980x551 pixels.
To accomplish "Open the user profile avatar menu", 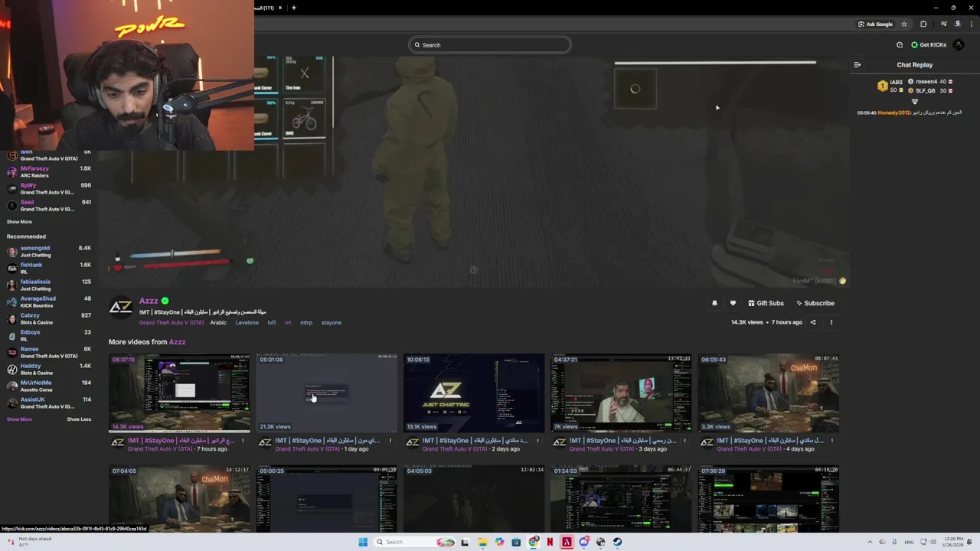I will coord(959,45).
